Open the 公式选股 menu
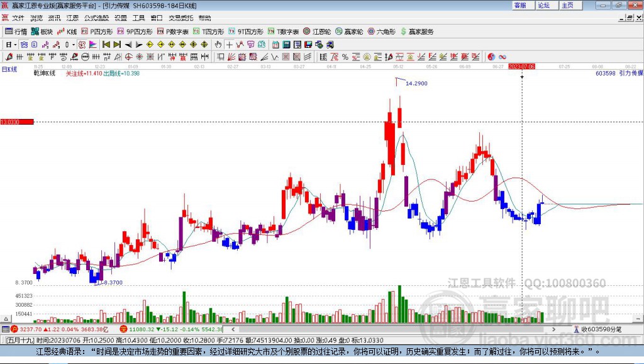Screen dimensions: 644x364 (96, 18)
